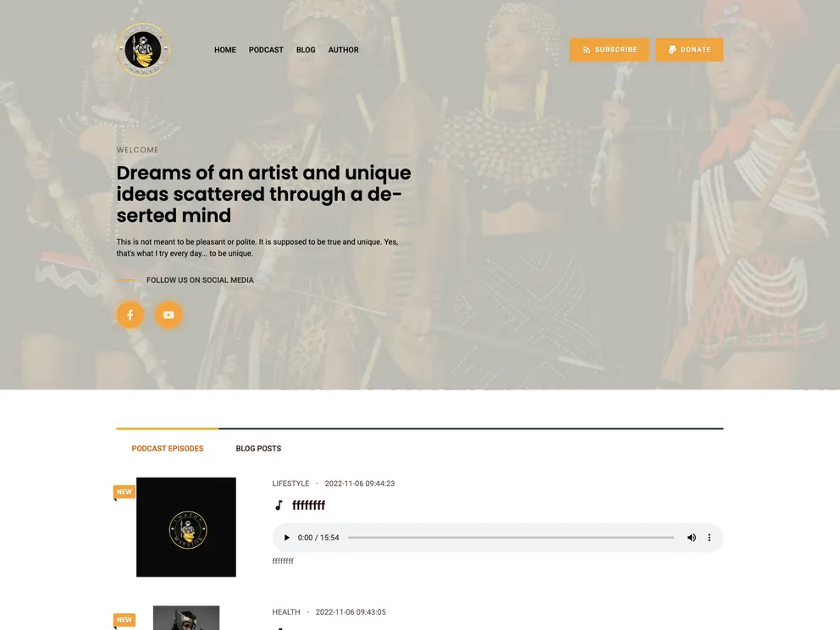Open the black episode cover thumbnail
The width and height of the screenshot is (840, 630).
pyautogui.click(x=186, y=528)
